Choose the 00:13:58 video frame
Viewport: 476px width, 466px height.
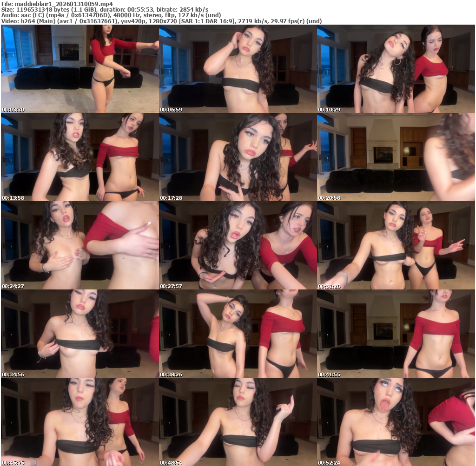(x=79, y=157)
